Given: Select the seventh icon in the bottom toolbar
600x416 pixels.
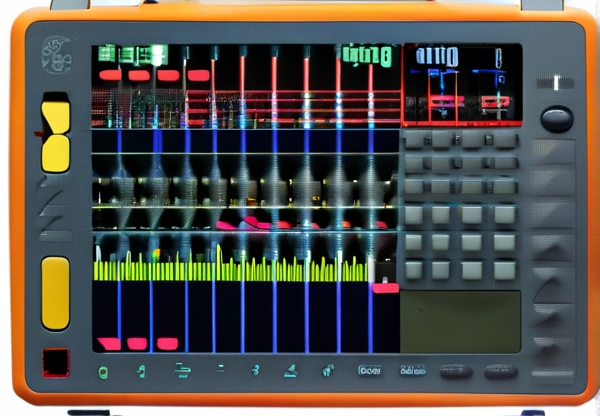Looking at the screenshot, I should click(328, 371).
